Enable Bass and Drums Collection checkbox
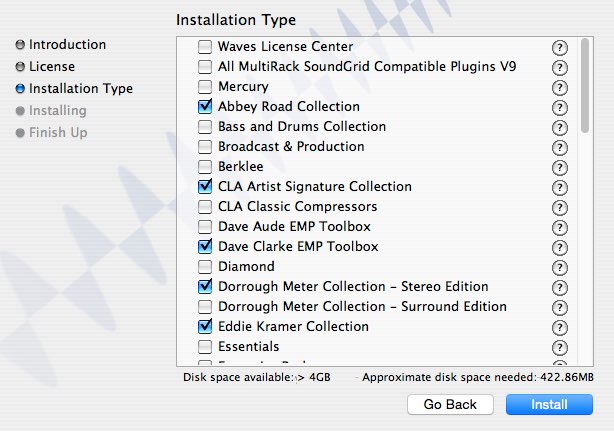 [205, 126]
